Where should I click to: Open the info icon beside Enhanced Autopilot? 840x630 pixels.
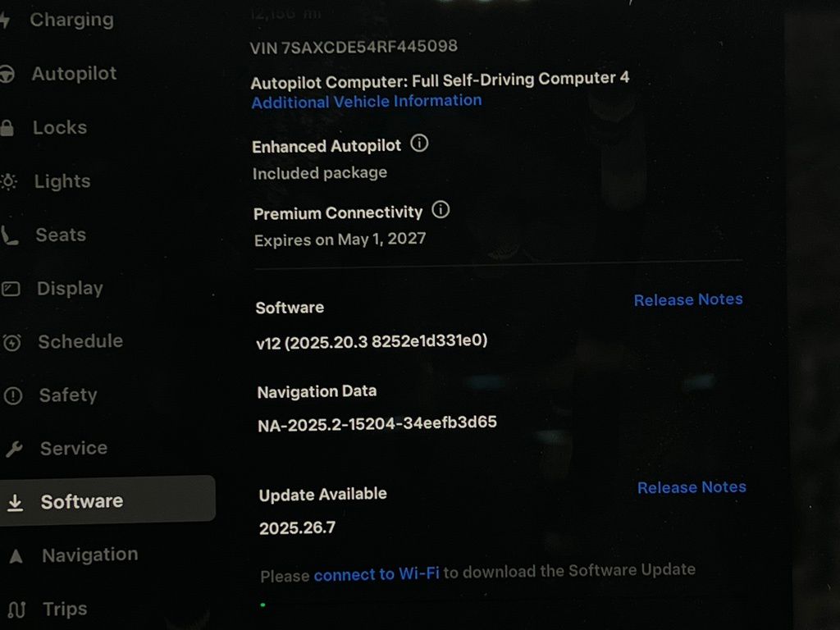[x=419, y=144]
